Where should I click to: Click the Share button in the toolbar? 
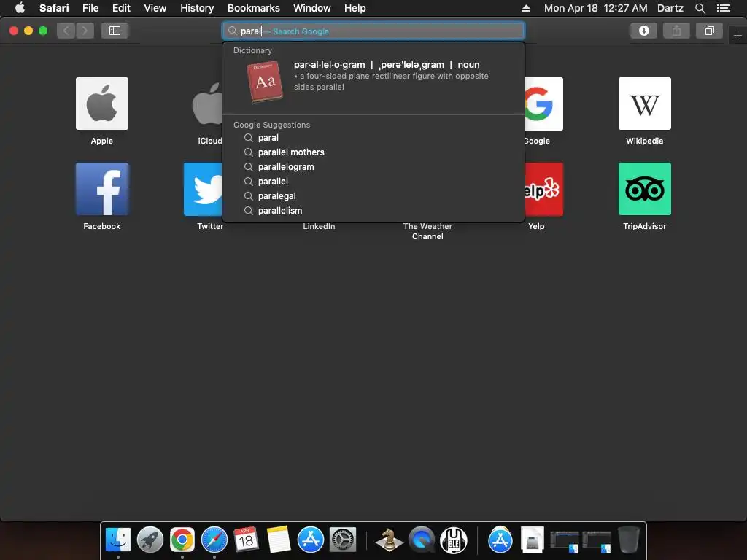pos(676,31)
